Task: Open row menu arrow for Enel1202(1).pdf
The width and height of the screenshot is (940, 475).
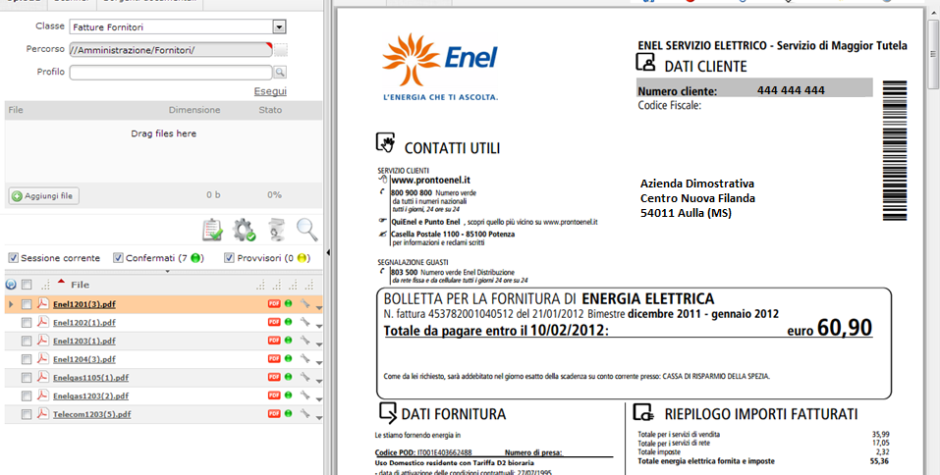Action: (x=319, y=326)
